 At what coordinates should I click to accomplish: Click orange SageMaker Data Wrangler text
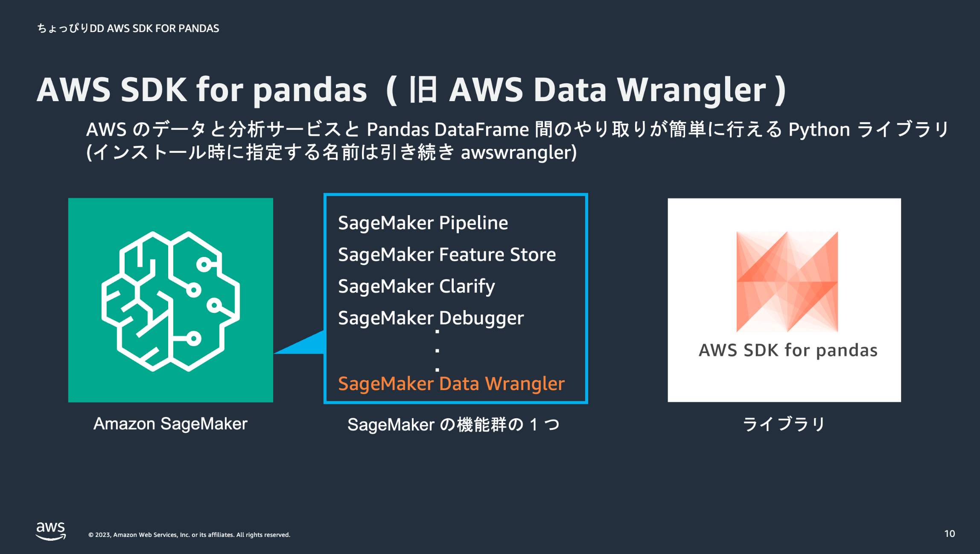451,384
